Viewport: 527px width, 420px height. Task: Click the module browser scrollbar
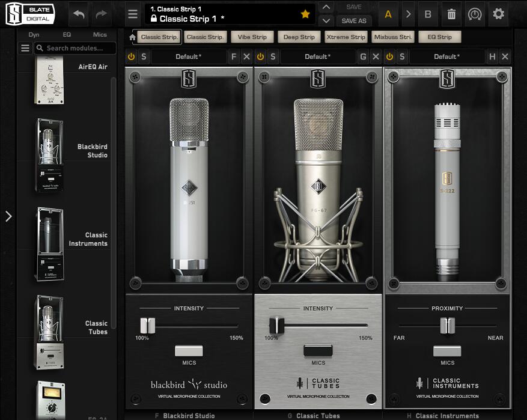click(114, 203)
